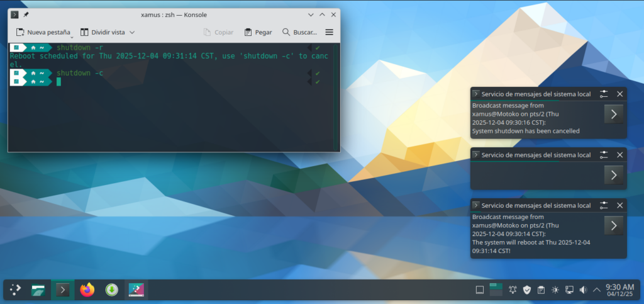Viewport: 644px width, 304px height.
Task: Click Buscar... search button
Action: pos(300,32)
